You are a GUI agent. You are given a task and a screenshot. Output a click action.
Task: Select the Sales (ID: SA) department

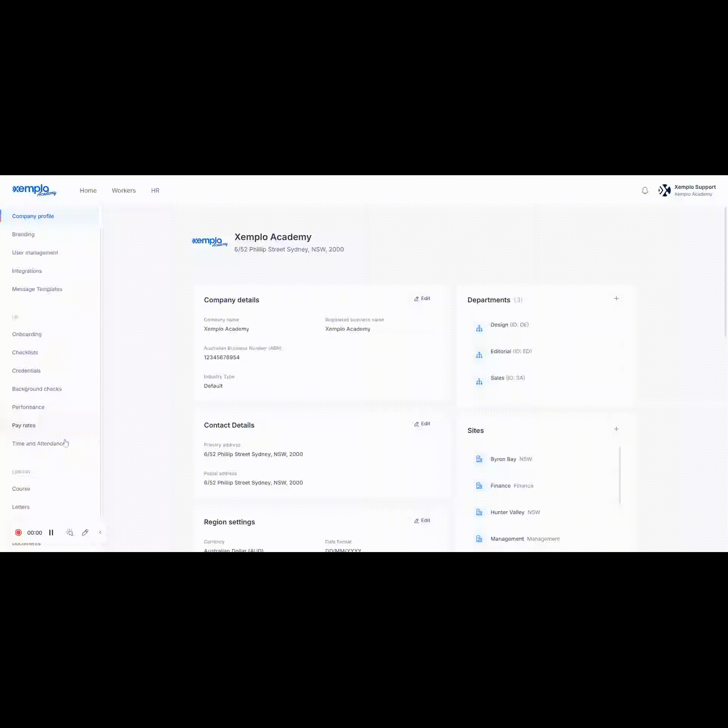pyautogui.click(x=507, y=378)
